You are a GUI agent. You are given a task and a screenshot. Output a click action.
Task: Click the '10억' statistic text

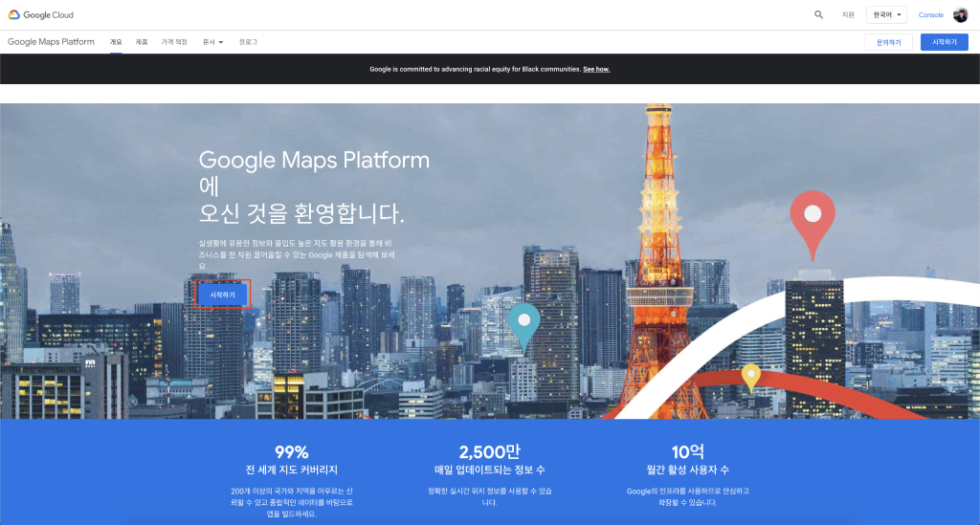pos(687,451)
